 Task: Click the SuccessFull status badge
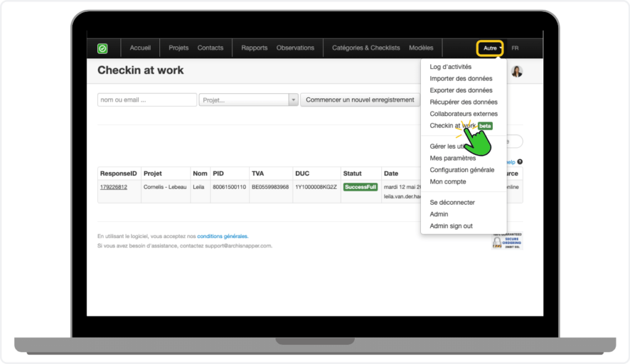click(x=361, y=187)
